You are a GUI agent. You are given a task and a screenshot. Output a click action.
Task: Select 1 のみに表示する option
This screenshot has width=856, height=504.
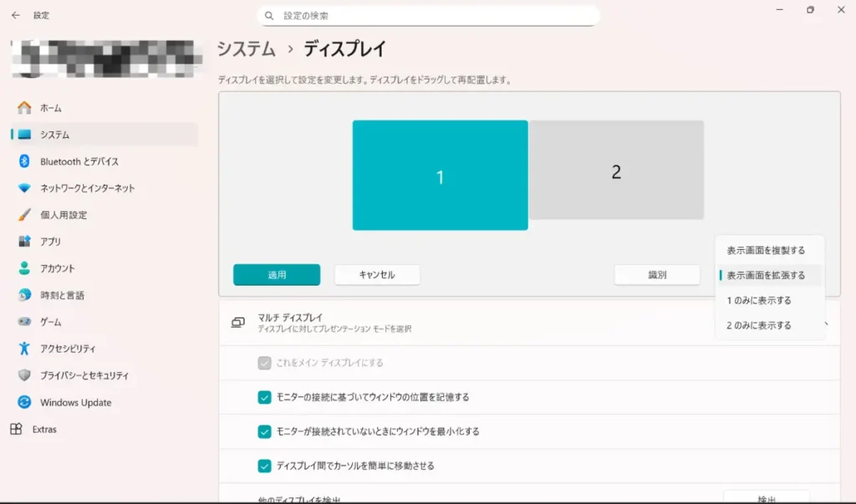click(759, 300)
